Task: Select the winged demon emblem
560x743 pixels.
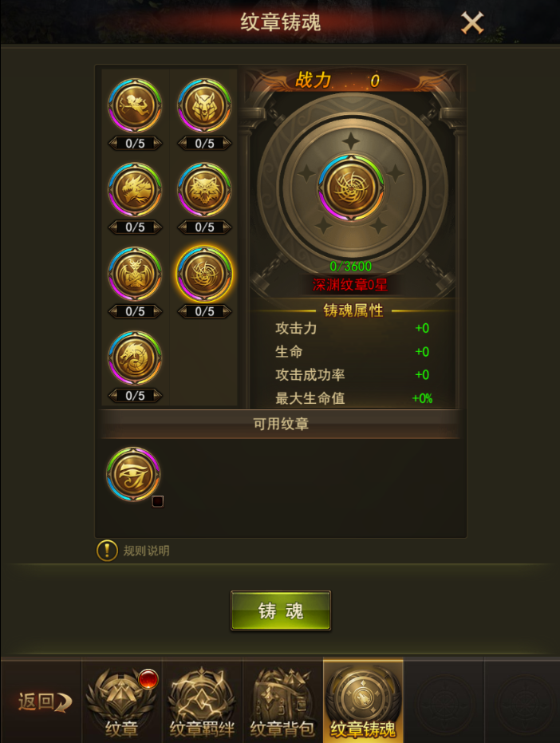Action: (135, 274)
